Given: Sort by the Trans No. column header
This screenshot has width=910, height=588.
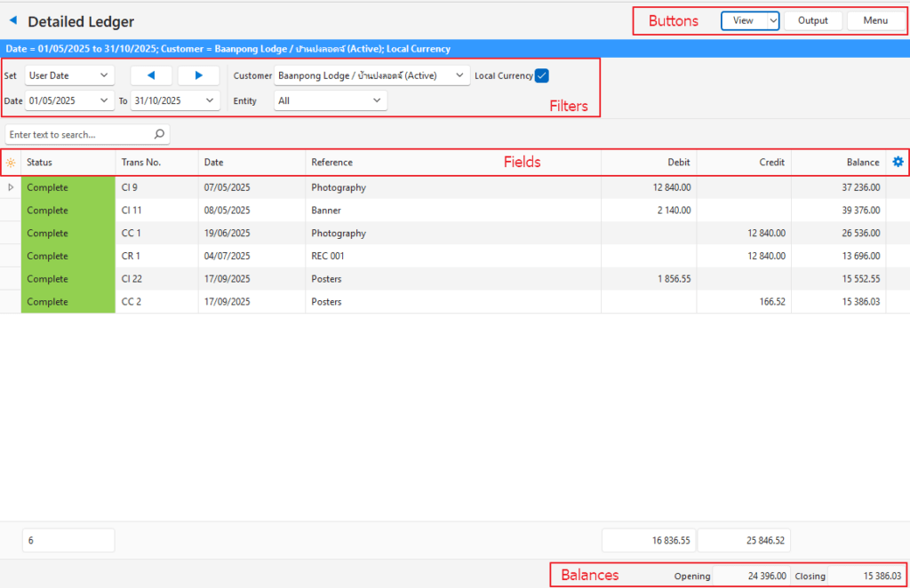Looking at the screenshot, I should tap(156, 163).
